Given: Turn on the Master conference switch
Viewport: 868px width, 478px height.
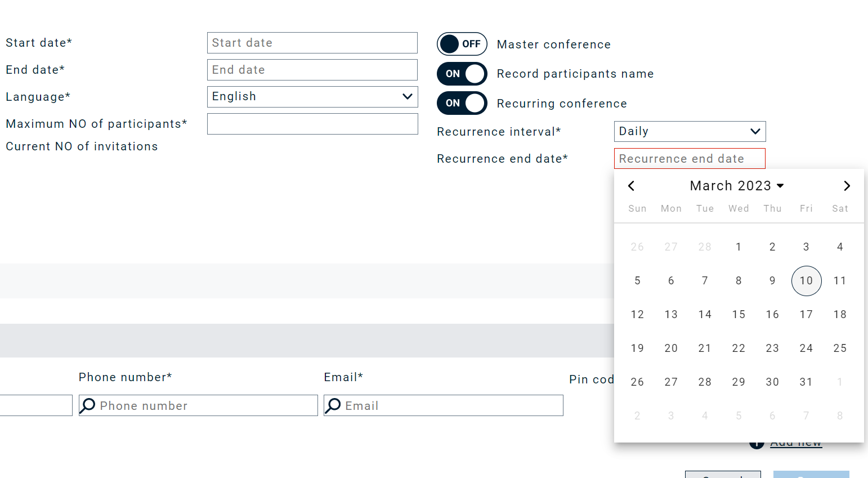Looking at the screenshot, I should pos(462,44).
